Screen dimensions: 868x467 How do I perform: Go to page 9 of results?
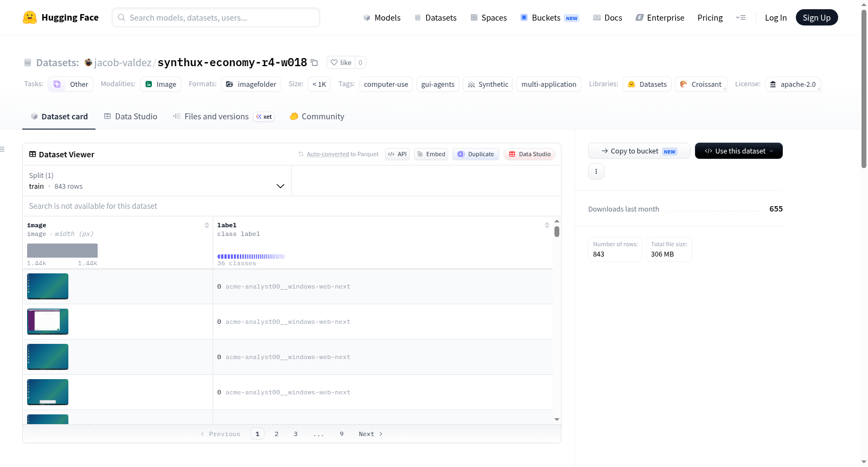coord(342,434)
